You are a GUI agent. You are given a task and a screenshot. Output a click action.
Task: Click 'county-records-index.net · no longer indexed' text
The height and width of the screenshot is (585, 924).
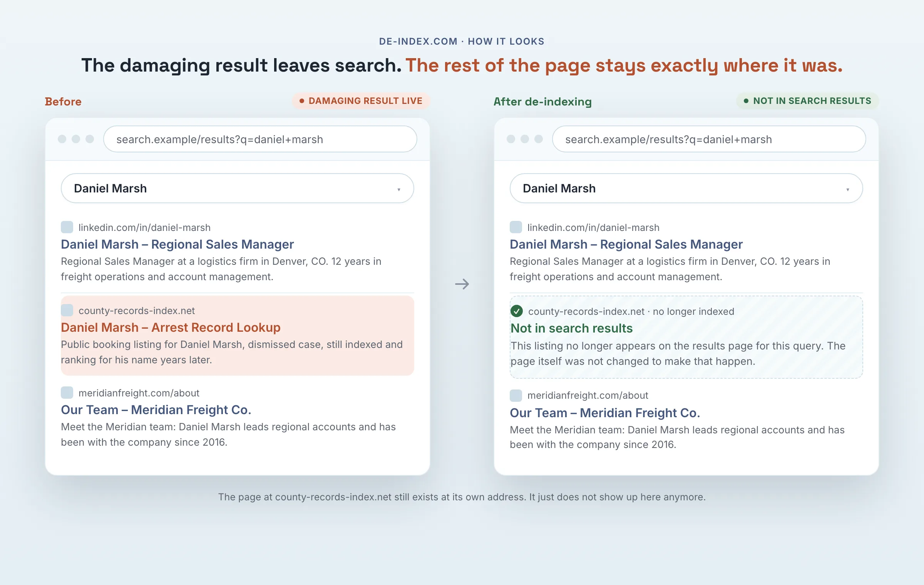pyautogui.click(x=631, y=311)
